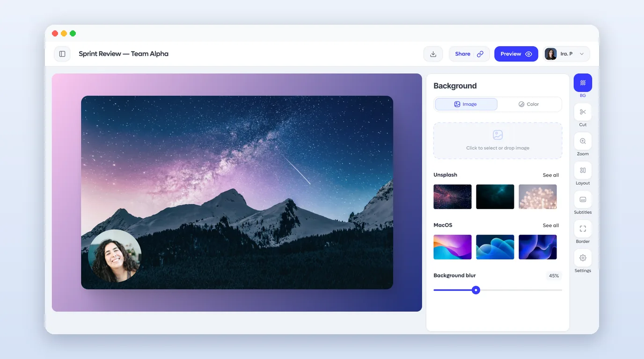Click the Background blur slider handle

pyautogui.click(x=476, y=290)
